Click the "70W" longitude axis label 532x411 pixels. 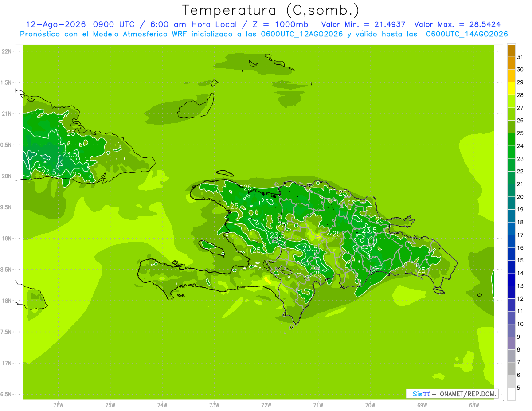(370, 405)
